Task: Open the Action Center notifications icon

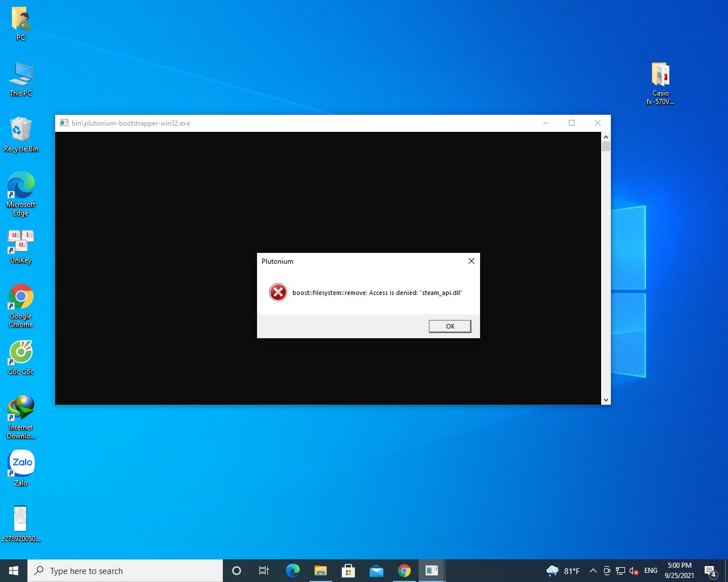Action: click(710, 571)
